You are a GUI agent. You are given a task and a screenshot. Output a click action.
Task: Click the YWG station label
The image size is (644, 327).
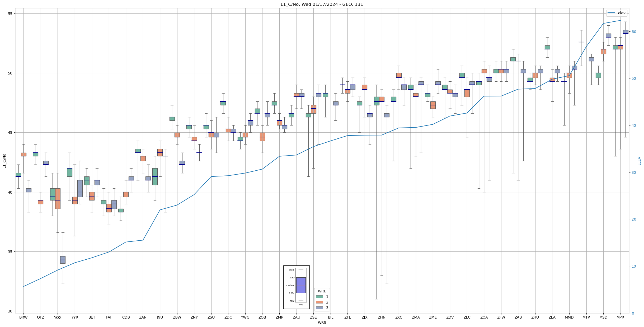(245, 317)
